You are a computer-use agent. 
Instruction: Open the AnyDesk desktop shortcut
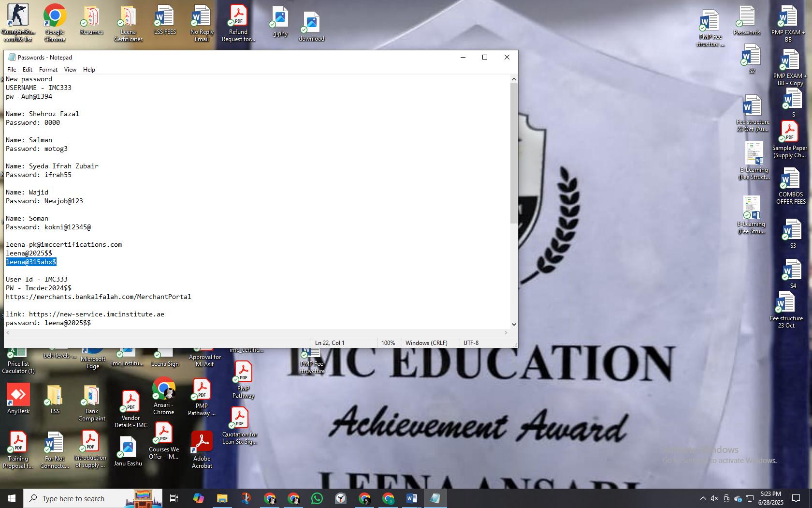tap(18, 399)
